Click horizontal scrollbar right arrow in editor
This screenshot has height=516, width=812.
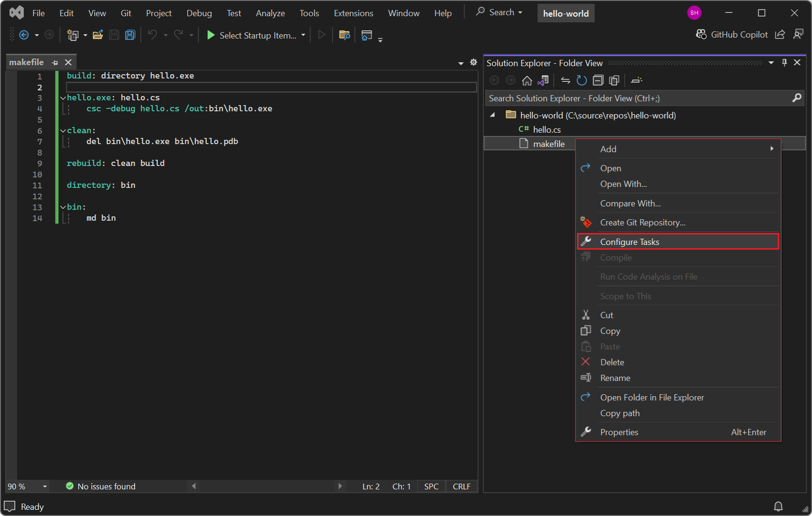[340, 486]
